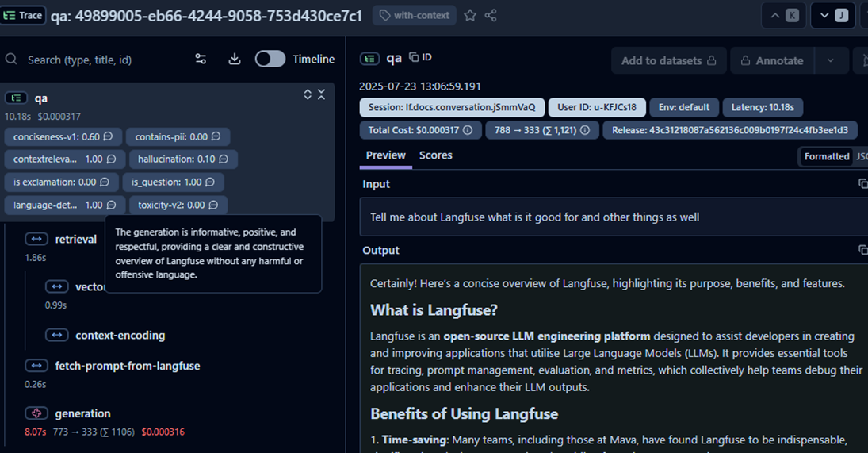Select the context-encoding span

pos(120,335)
